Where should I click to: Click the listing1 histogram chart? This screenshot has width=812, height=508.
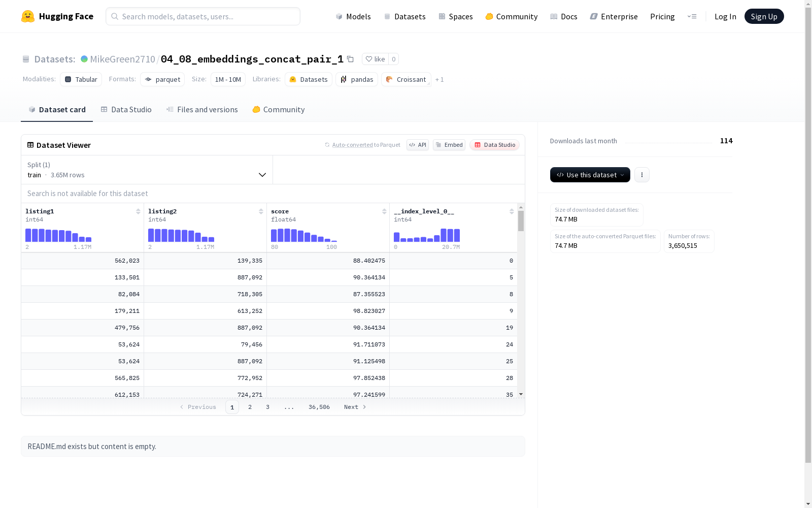pyautogui.click(x=58, y=235)
